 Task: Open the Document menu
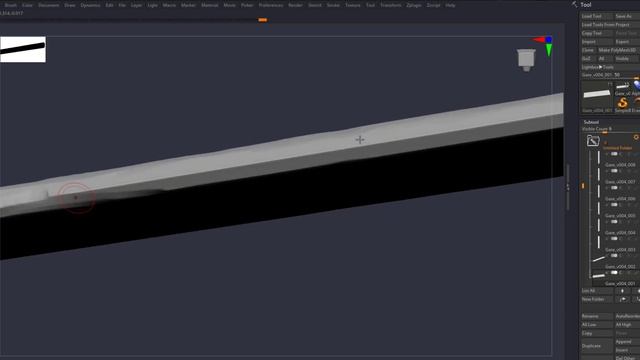click(49, 5)
